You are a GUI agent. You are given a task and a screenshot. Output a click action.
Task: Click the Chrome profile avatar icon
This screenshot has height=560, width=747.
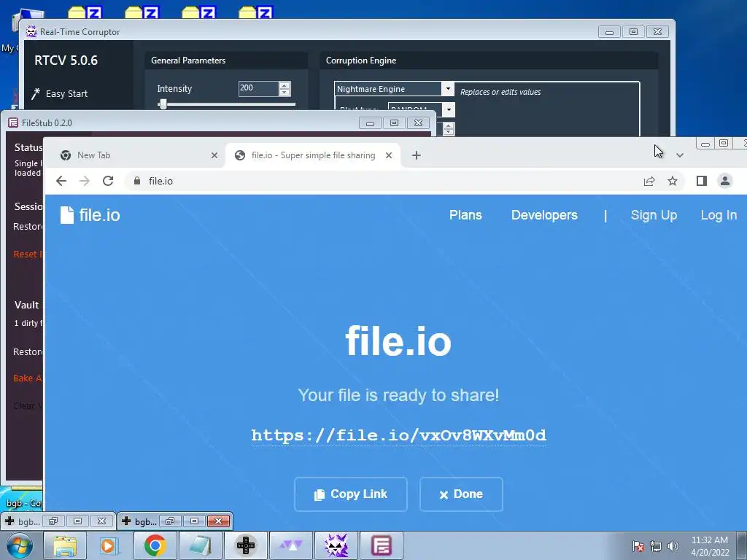pos(724,181)
